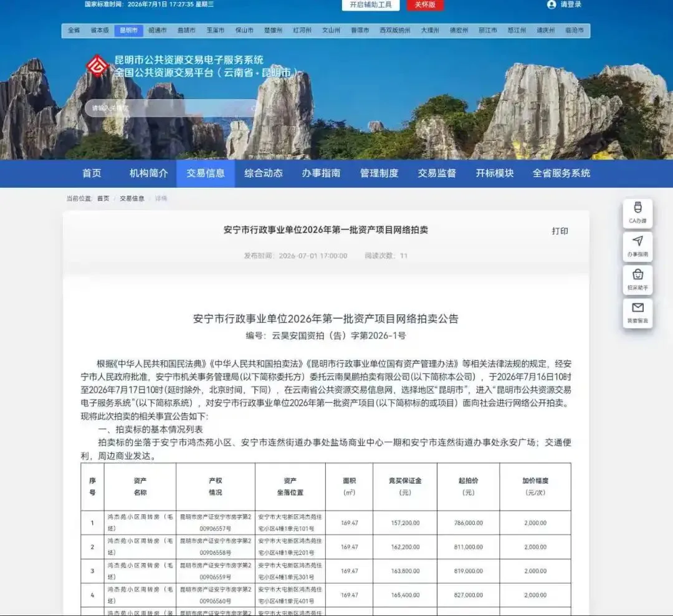673x616 pixels.
Task: Click the red platform logo beside the site title
Action: pyautogui.click(x=97, y=65)
